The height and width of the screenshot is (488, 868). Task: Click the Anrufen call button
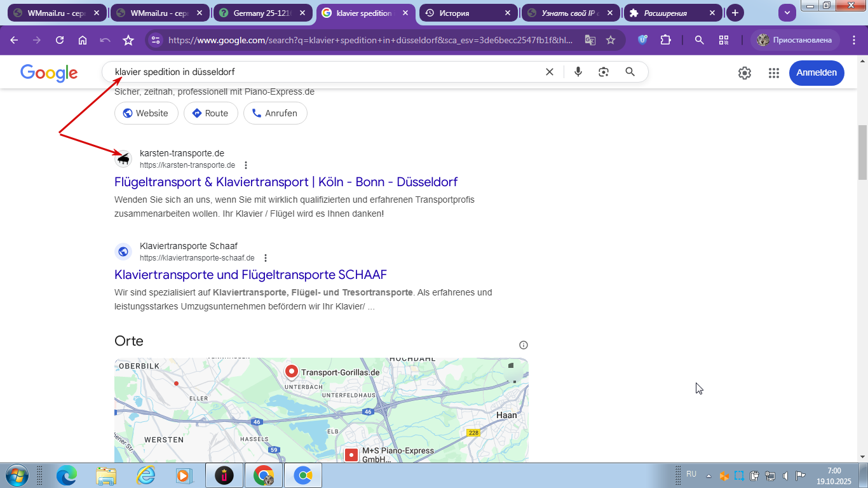pyautogui.click(x=275, y=113)
